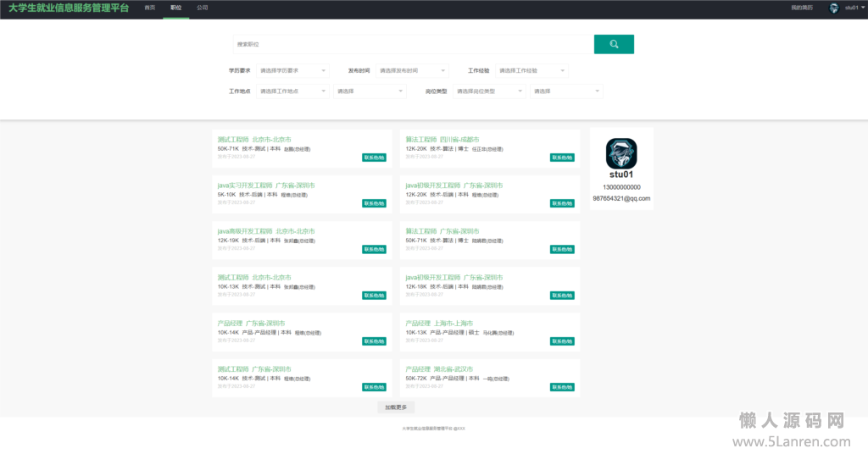Viewport: 868px width, 454px height.
Task: Open the second 岗位类型 sub-category dropdown
Action: 566,91
